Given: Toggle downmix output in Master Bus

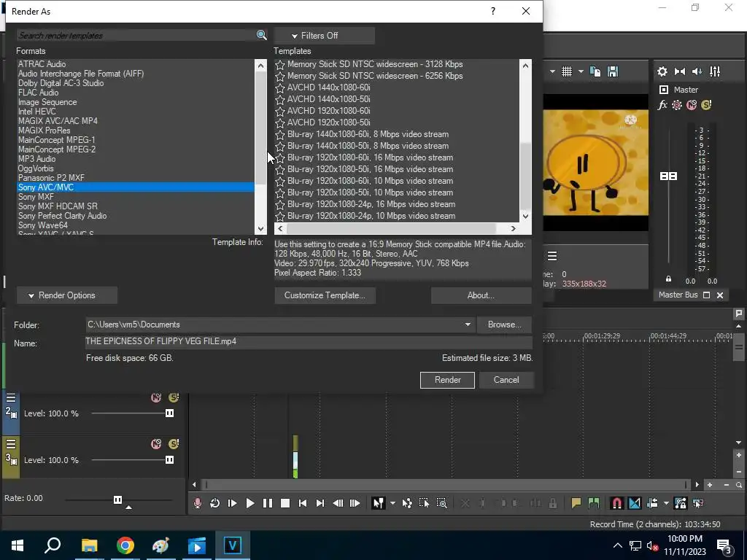Looking at the screenshot, I should tap(680, 71).
